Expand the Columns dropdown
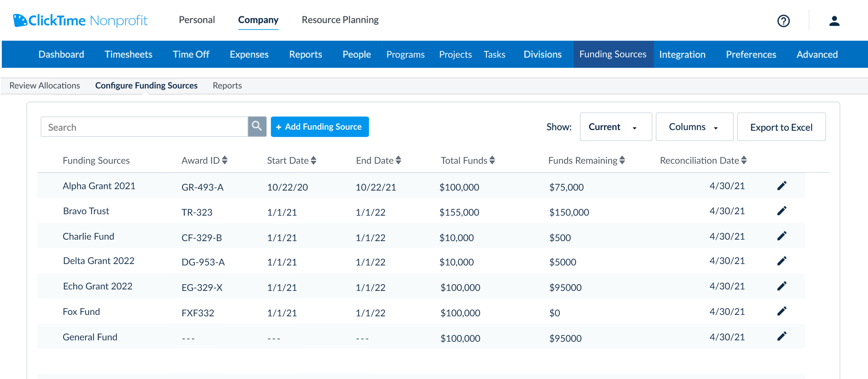The image size is (868, 379). (x=694, y=127)
